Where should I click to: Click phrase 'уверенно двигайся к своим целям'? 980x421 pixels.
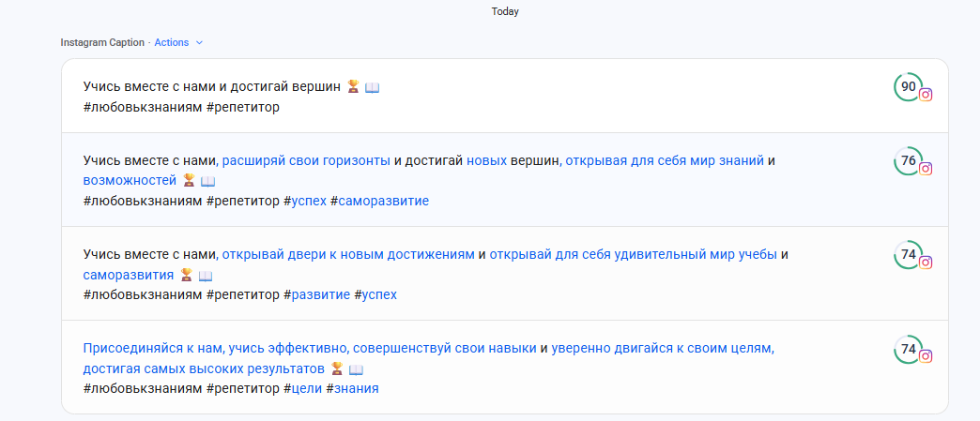coord(663,348)
